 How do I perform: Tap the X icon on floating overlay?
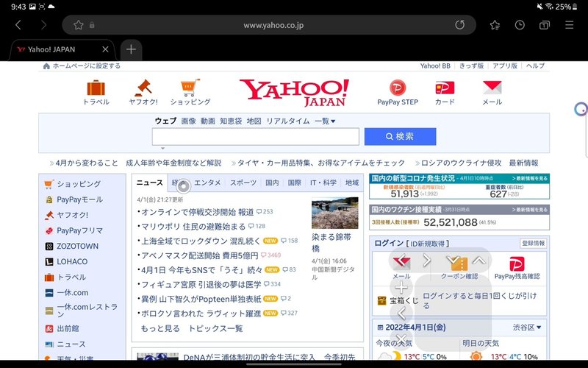point(401,339)
